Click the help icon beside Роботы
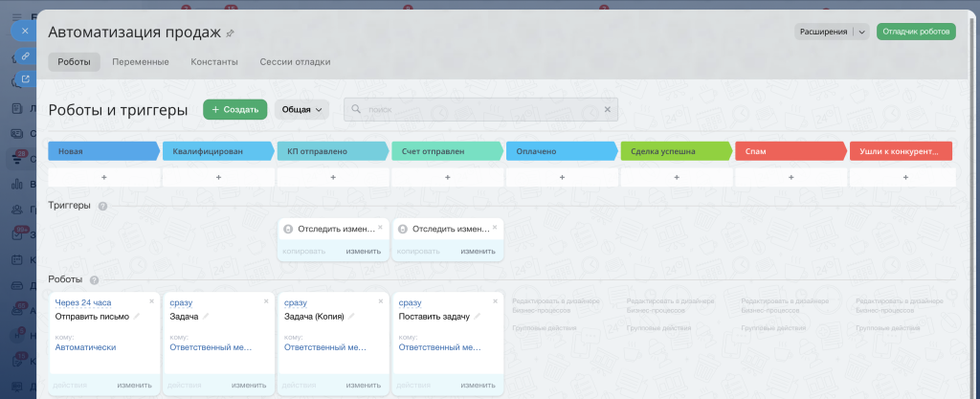The image size is (980, 399). (95, 280)
